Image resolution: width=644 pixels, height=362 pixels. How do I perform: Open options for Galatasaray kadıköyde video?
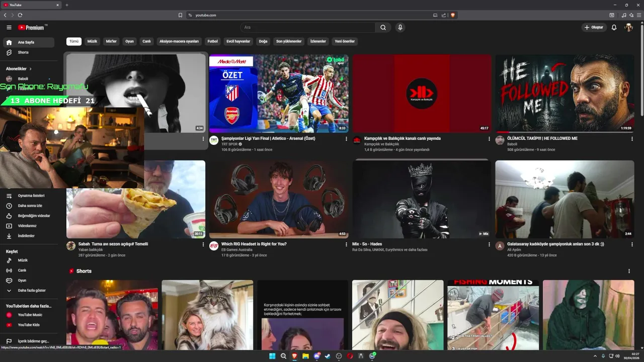tap(632, 244)
